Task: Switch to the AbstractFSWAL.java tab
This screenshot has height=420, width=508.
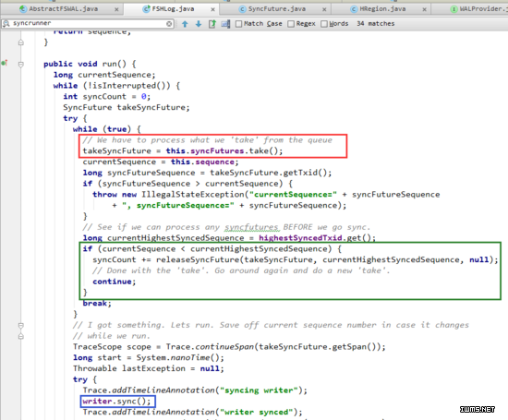Action: point(63,8)
